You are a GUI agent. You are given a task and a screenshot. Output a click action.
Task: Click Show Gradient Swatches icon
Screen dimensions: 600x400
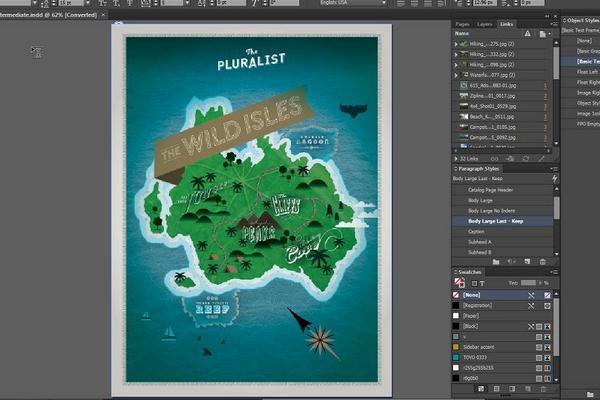pos(512,389)
